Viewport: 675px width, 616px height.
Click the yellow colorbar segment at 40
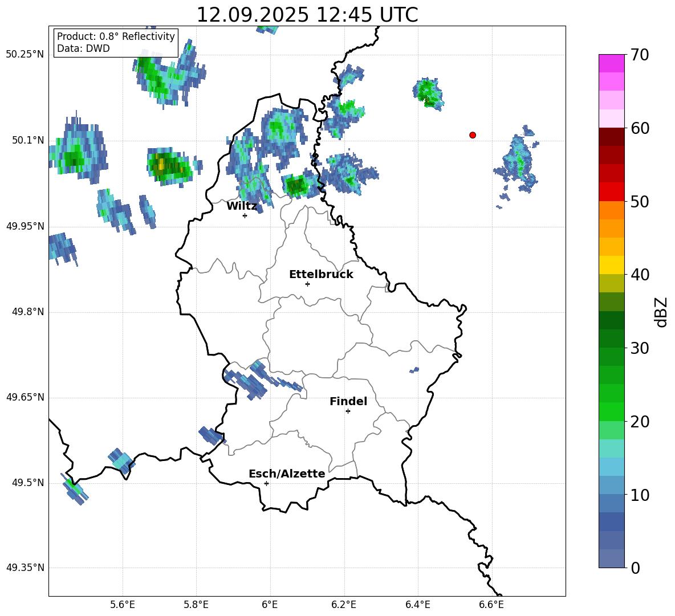[612, 265]
